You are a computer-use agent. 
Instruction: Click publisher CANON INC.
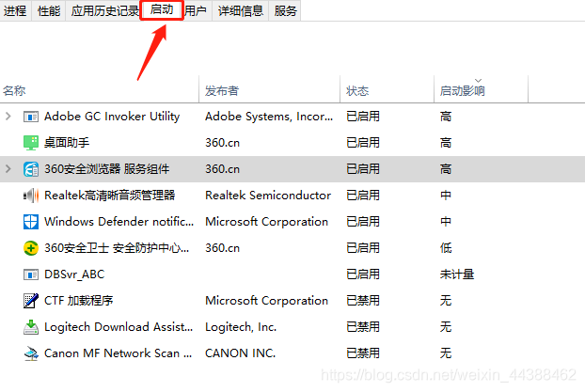tap(240, 353)
